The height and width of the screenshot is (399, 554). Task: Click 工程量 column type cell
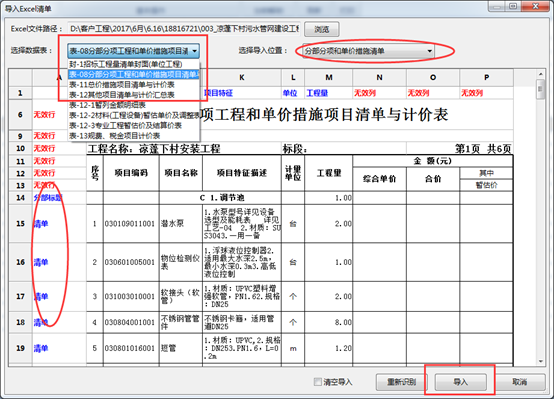(329, 93)
